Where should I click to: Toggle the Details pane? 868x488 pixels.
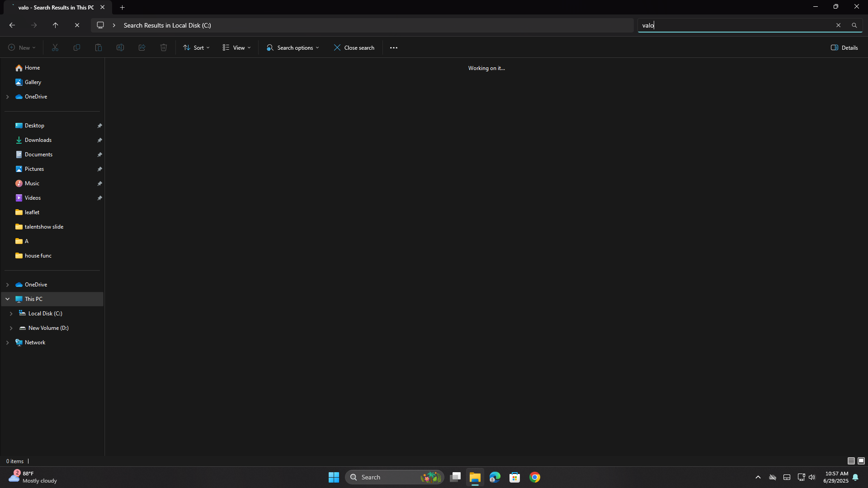[x=844, y=47]
